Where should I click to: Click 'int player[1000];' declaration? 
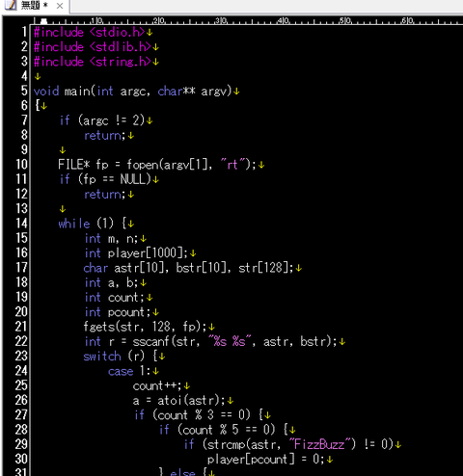[x=136, y=253]
